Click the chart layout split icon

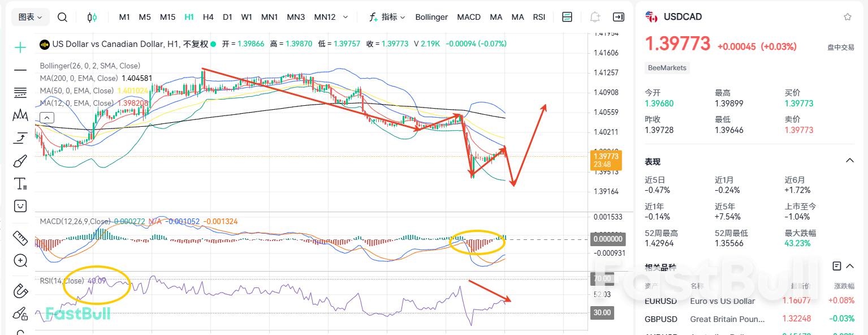pos(567,17)
